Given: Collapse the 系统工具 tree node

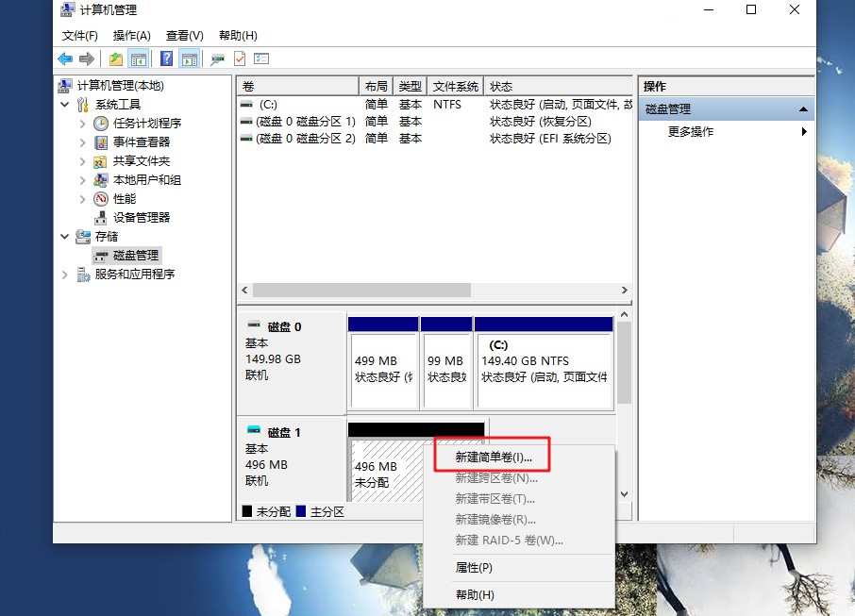Looking at the screenshot, I should [x=65, y=104].
